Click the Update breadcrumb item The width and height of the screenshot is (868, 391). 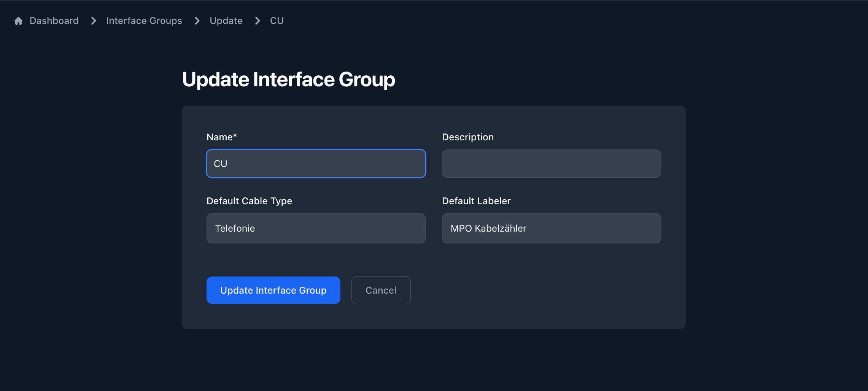pos(226,21)
